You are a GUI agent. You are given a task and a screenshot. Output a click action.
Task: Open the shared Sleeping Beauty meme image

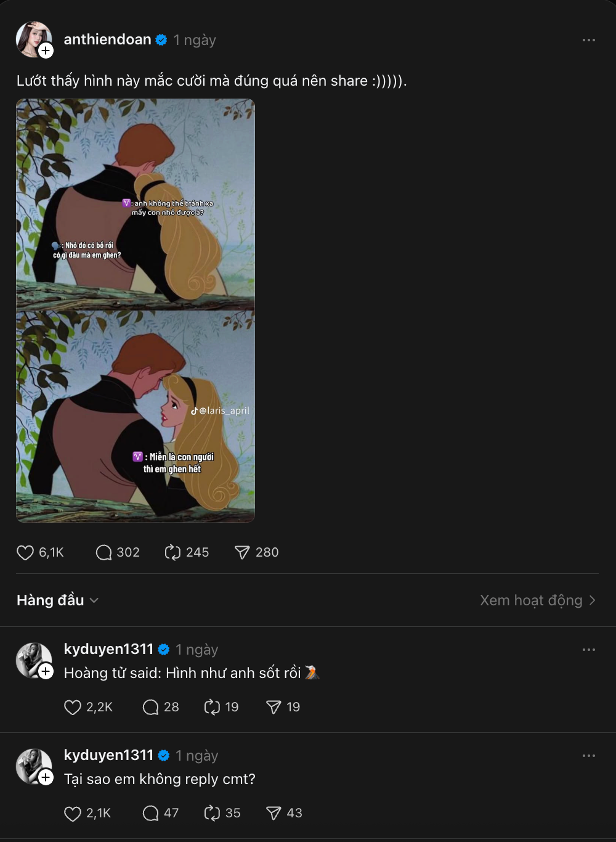pos(136,311)
